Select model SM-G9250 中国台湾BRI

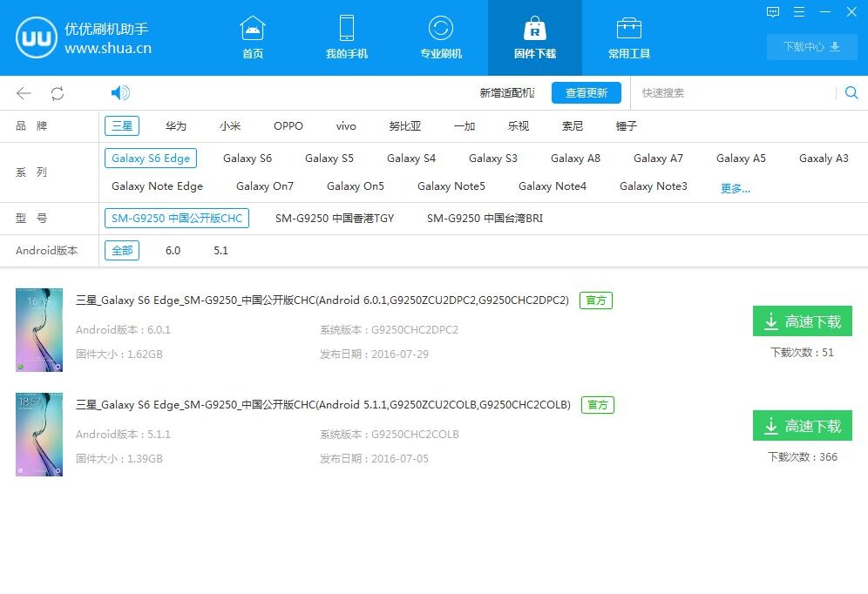tap(485, 219)
